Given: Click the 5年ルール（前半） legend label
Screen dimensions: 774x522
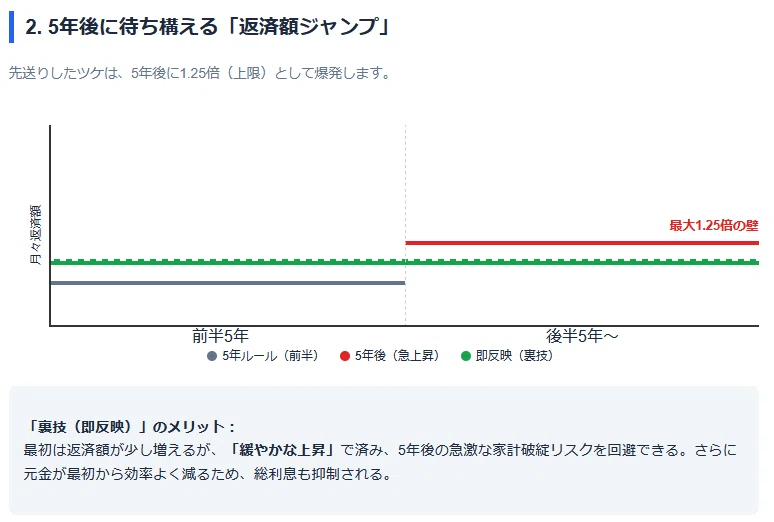Looking at the screenshot, I should click(x=271, y=356).
